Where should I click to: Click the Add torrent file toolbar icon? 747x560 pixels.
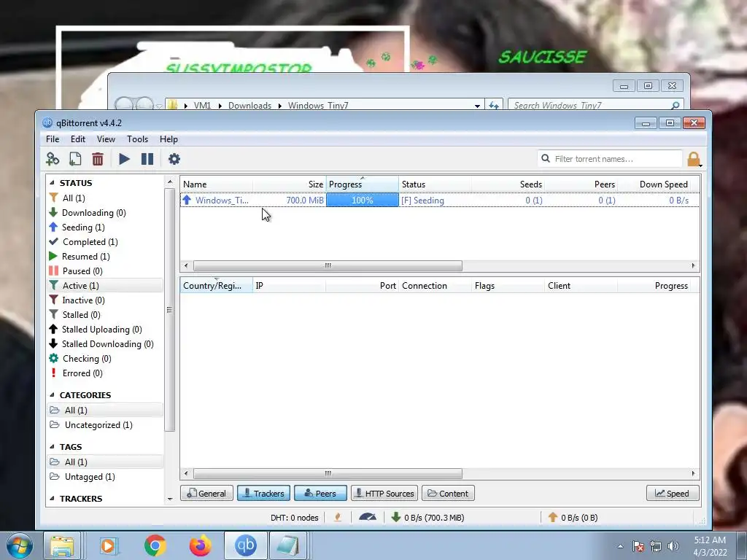pyautogui.click(x=75, y=159)
